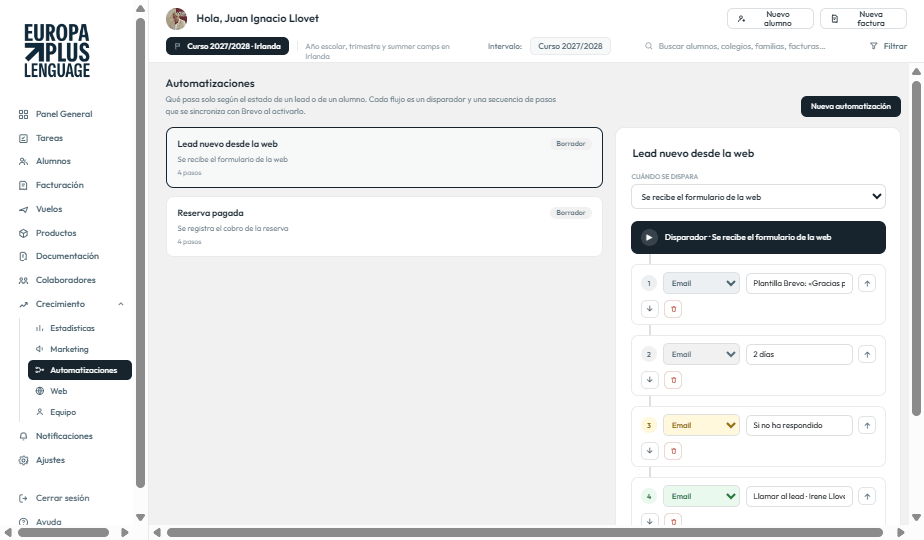Click the Nuevo alumno button
This screenshot has height=540, width=924.
(x=770, y=19)
